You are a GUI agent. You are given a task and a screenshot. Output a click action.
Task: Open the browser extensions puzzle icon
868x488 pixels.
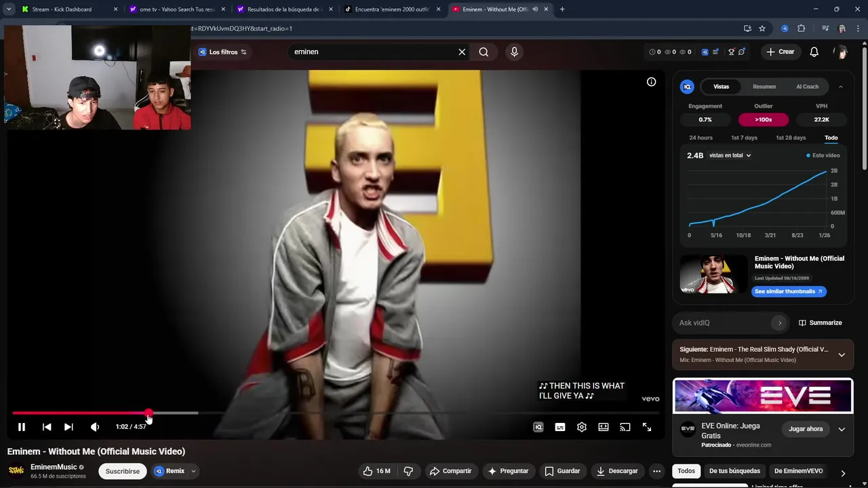click(x=801, y=28)
